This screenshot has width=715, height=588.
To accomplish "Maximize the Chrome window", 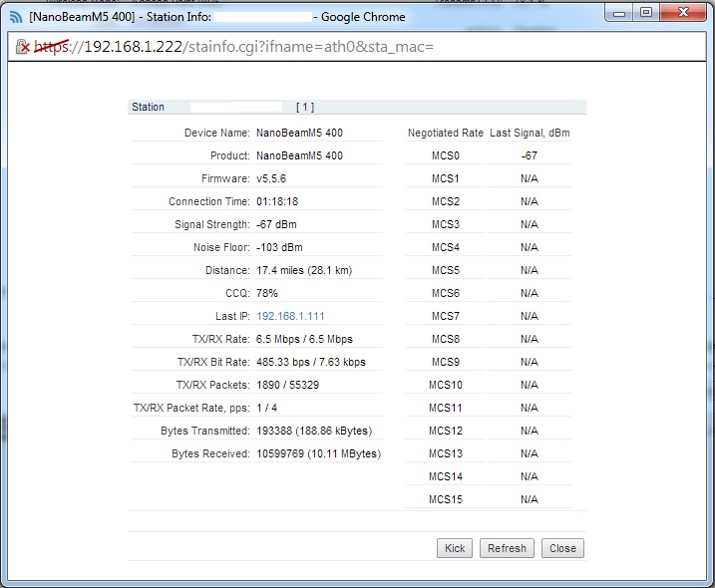I will pyautogui.click(x=645, y=13).
